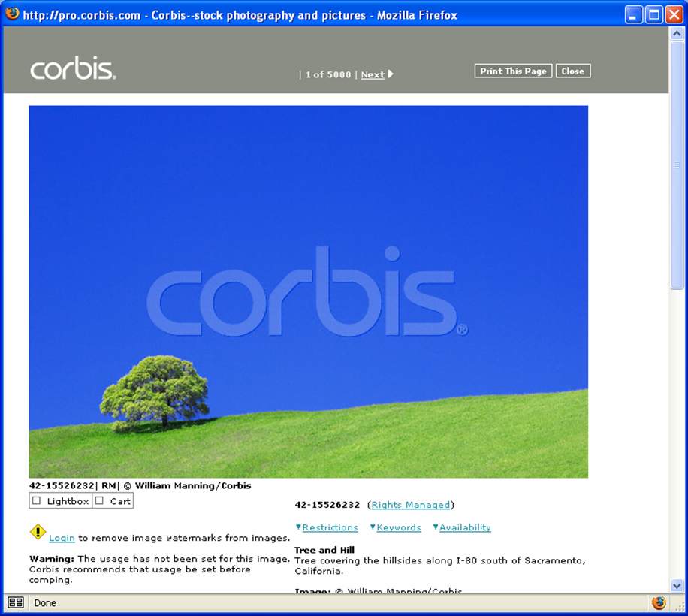Expand the Keywords section
Viewport: 688px width, 616px height.
pyautogui.click(x=398, y=527)
